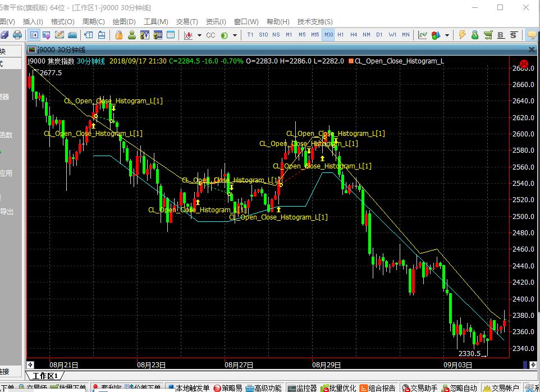
Task: Open 组合报告 in bottom bar
Action: pyautogui.click(x=377, y=388)
